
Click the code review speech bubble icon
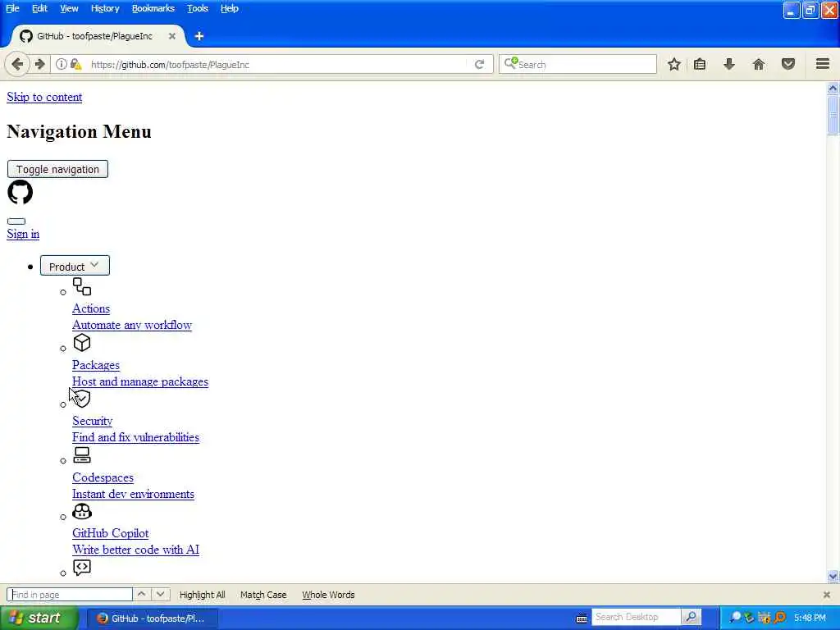coord(82,568)
